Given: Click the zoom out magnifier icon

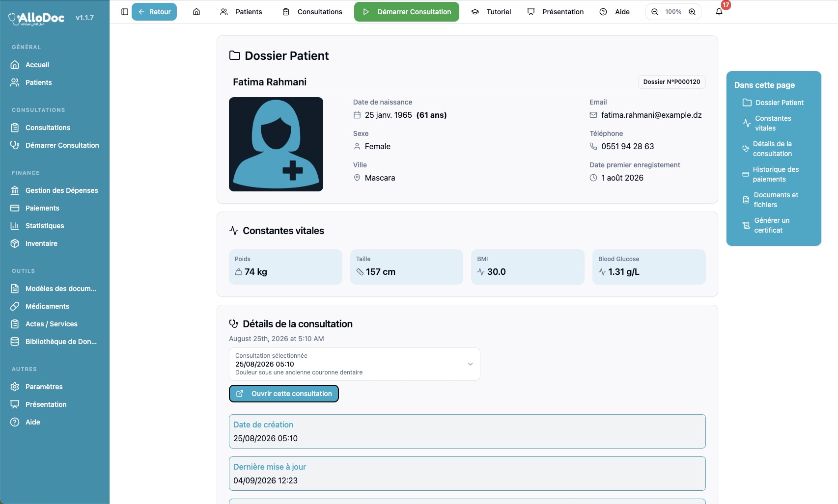Looking at the screenshot, I should click(655, 12).
